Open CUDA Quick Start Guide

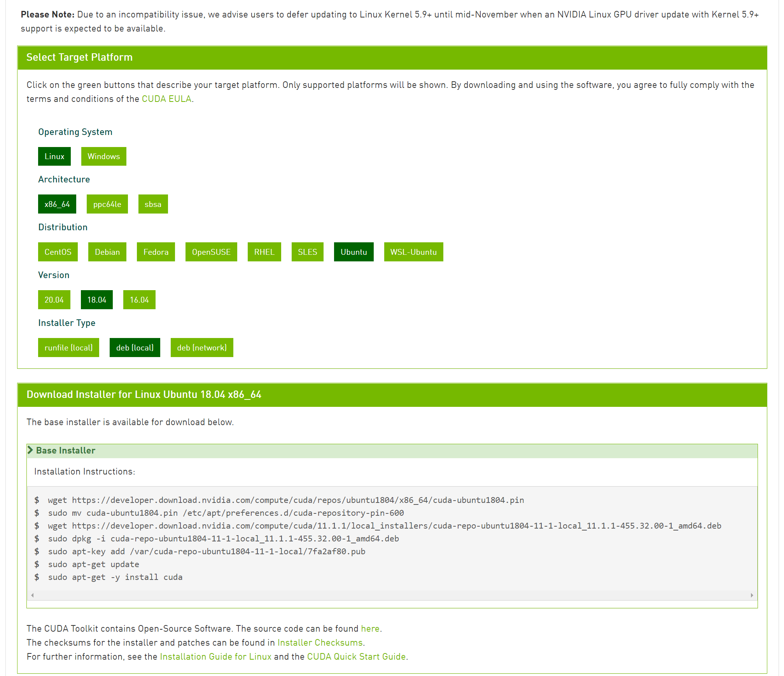356,657
